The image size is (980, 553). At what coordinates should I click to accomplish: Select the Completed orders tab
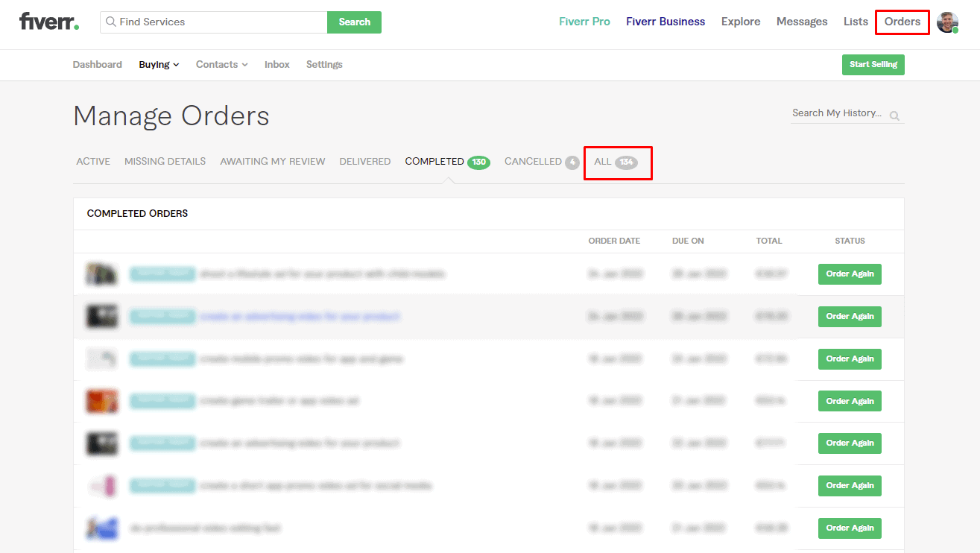click(x=447, y=162)
